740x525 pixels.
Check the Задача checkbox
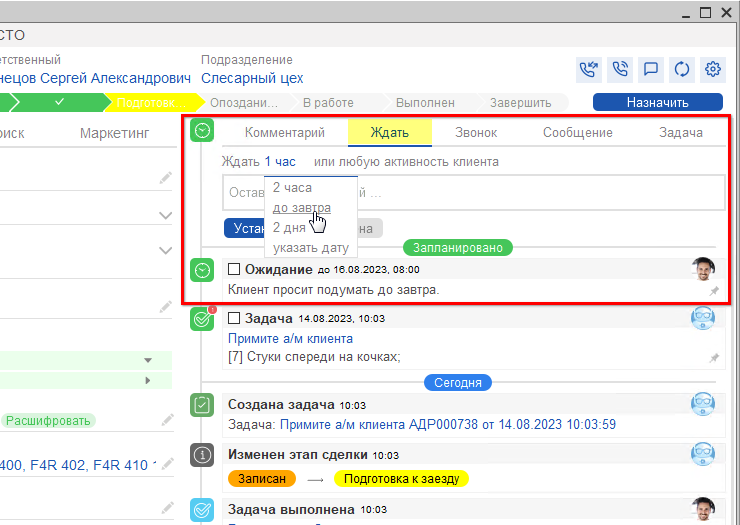(234, 318)
